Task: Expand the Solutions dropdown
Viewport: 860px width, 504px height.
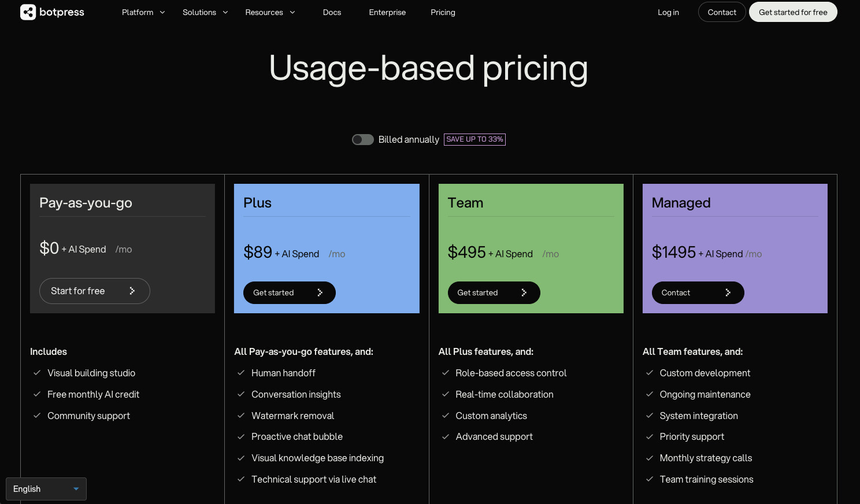Action: 205,12
